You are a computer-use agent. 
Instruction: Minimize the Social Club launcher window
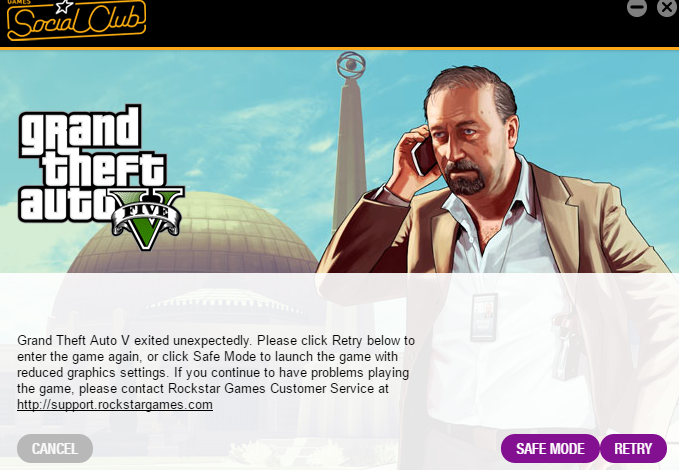[x=637, y=7]
